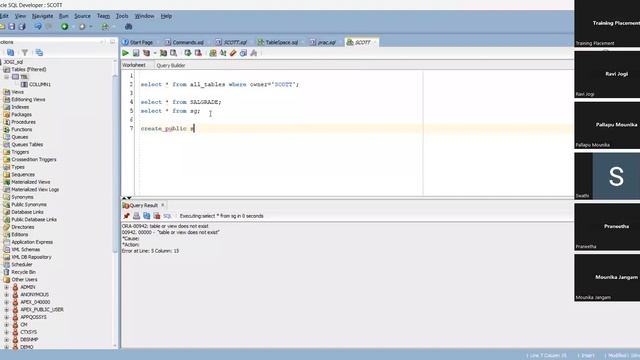
Task: Expand the APEX_PUBLIC_USER node
Action: [7, 310]
